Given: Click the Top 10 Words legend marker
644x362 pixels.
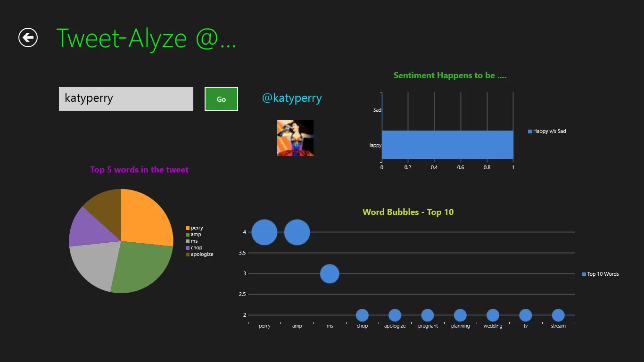Looking at the screenshot, I should coord(584,274).
